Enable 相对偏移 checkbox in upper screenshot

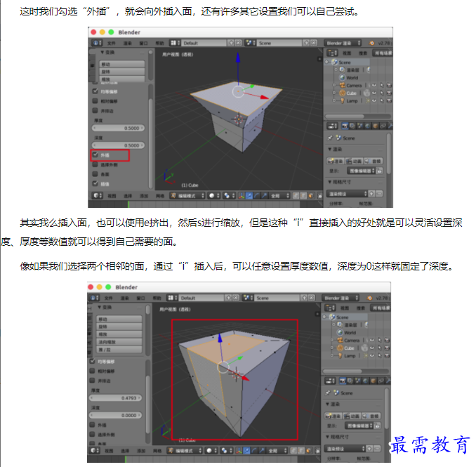pyautogui.click(x=95, y=101)
